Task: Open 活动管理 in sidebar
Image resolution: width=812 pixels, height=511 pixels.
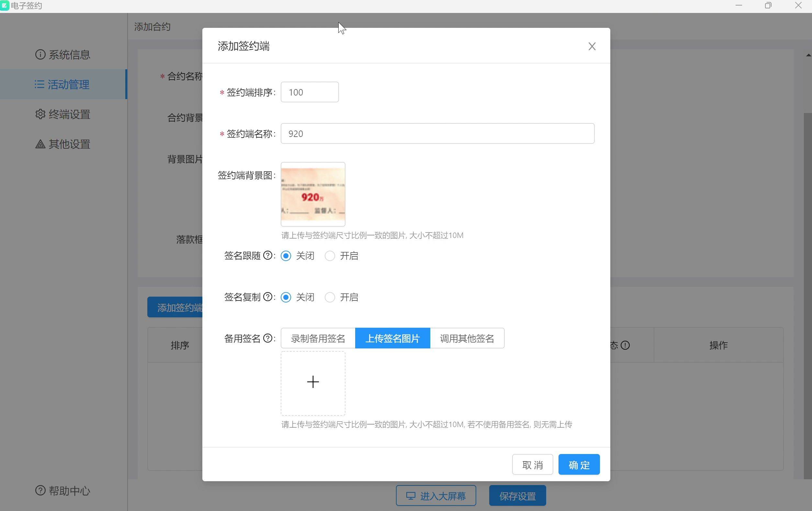Action: [x=63, y=84]
